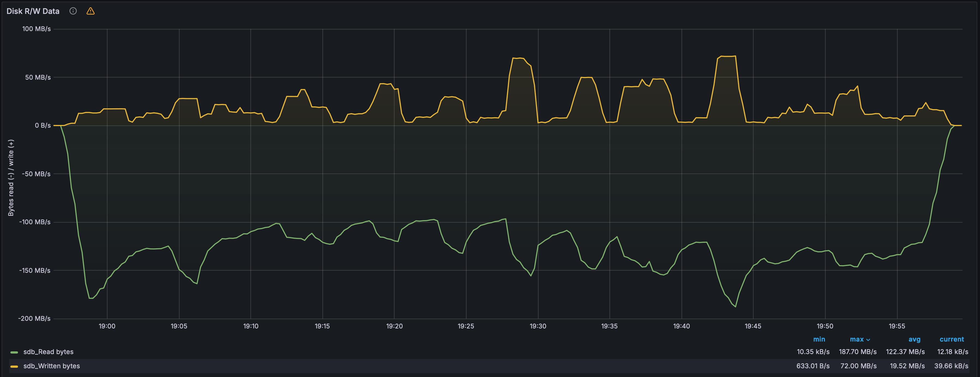Sort legend by avg column
This screenshot has width=980, height=377.
point(914,339)
